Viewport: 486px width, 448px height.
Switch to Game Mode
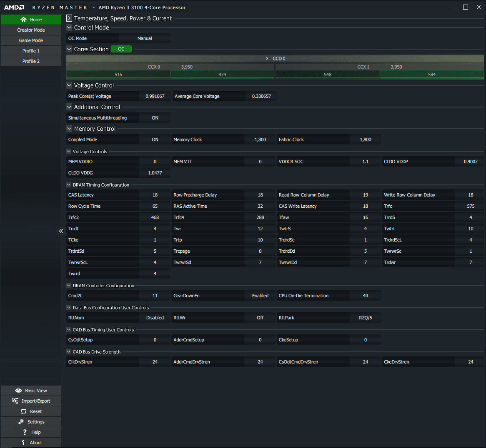[31, 40]
